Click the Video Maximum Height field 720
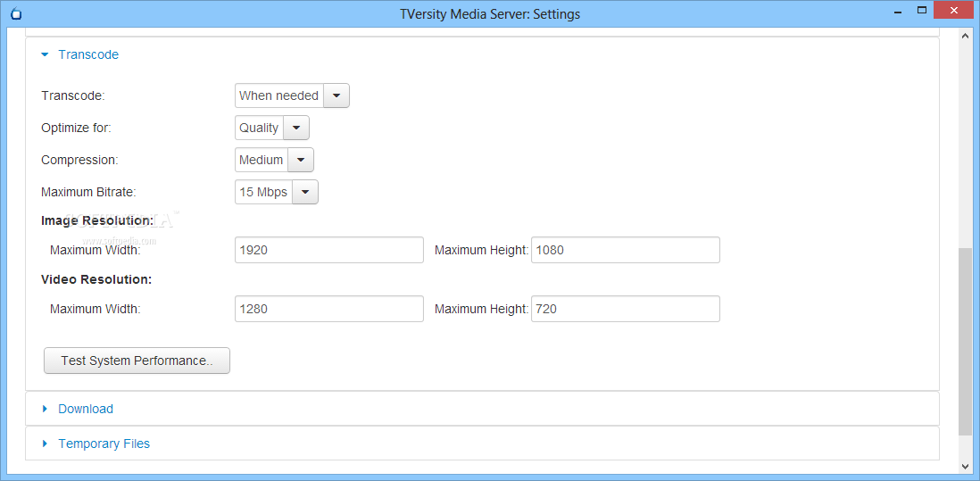The image size is (980, 481). [x=626, y=309]
